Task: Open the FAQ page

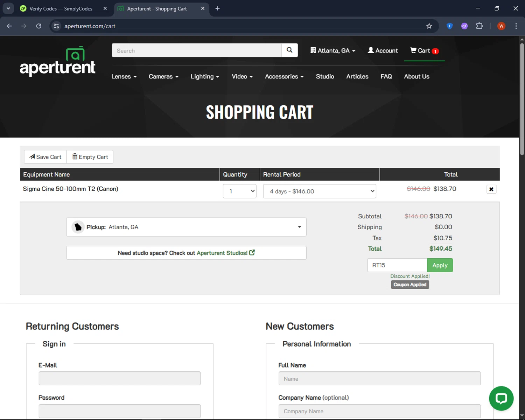Action: (386, 77)
